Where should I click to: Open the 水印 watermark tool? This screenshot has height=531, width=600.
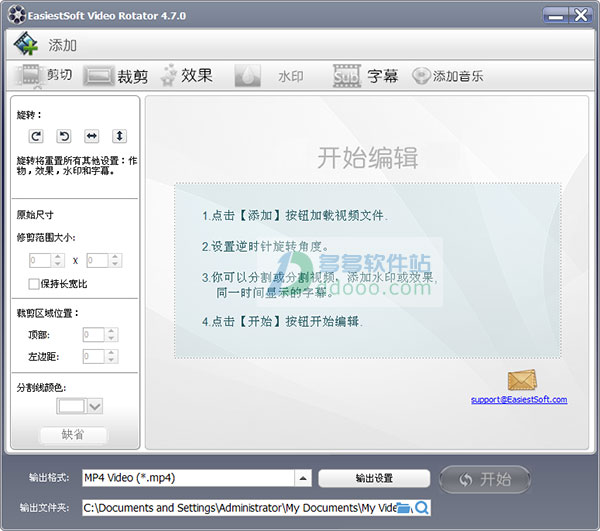[269, 76]
